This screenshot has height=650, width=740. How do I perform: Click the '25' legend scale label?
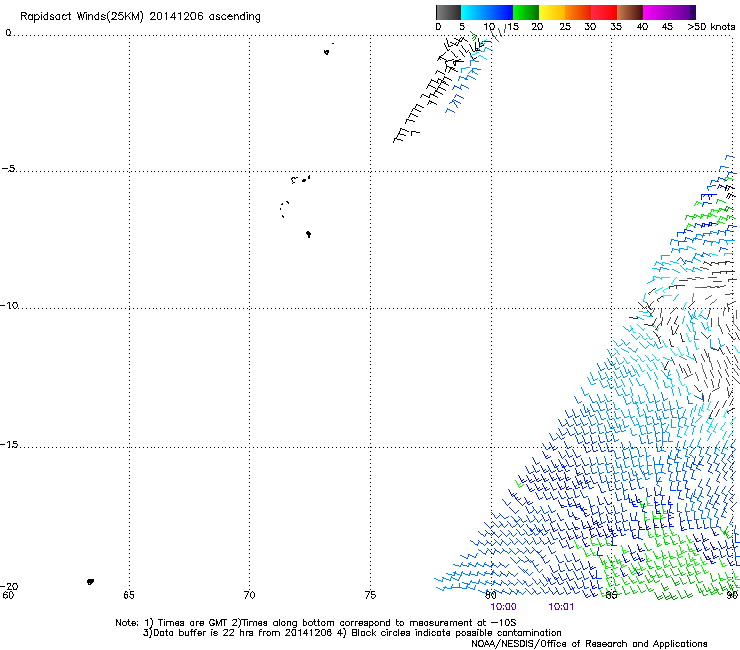tap(565, 27)
